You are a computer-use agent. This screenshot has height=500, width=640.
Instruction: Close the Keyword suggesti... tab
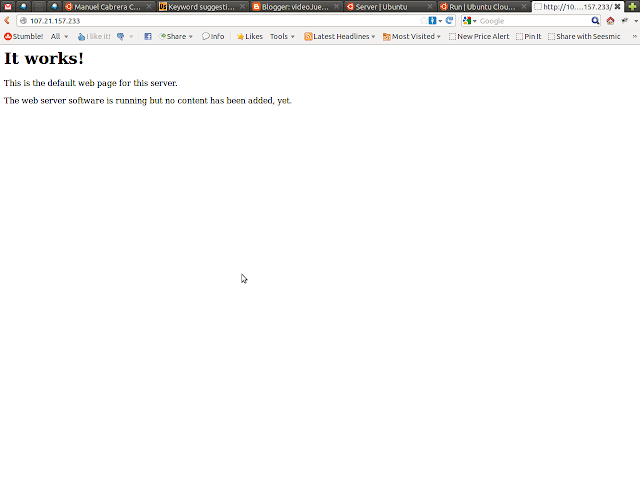[x=242, y=7]
